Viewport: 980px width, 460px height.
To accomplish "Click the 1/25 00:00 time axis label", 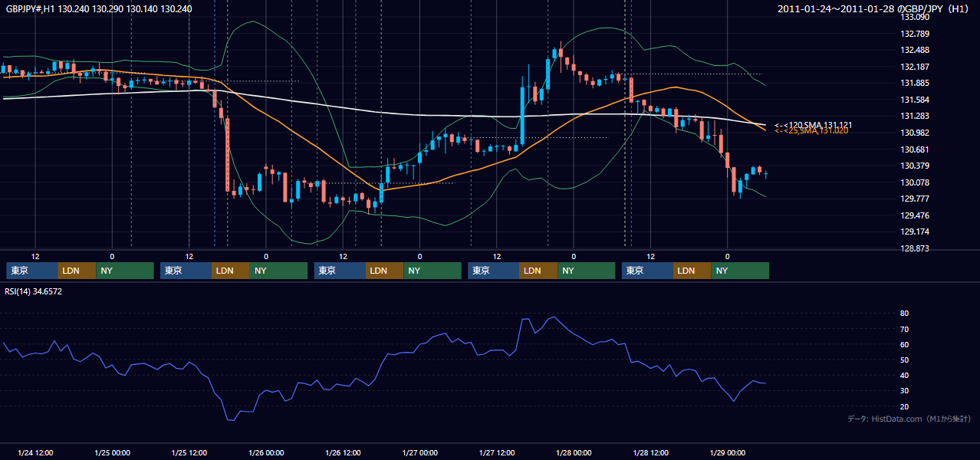I will click(x=112, y=453).
